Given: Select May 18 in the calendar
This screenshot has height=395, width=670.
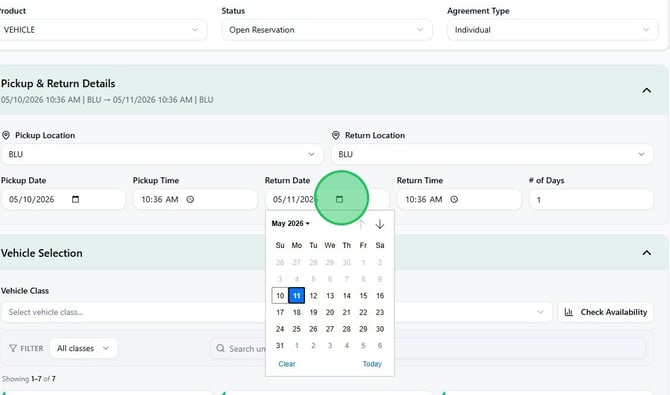Looking at the screenshot, I should (x=297, y=312).
